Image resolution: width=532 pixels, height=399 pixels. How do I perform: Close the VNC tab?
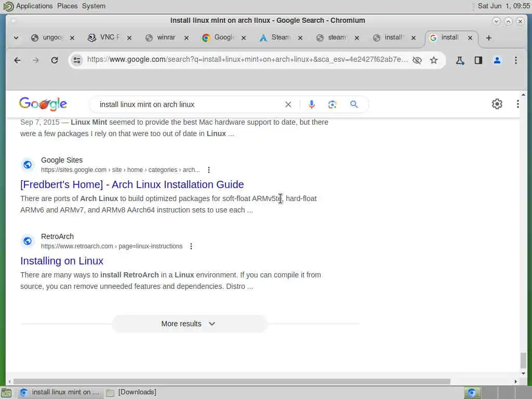(129, 38)
